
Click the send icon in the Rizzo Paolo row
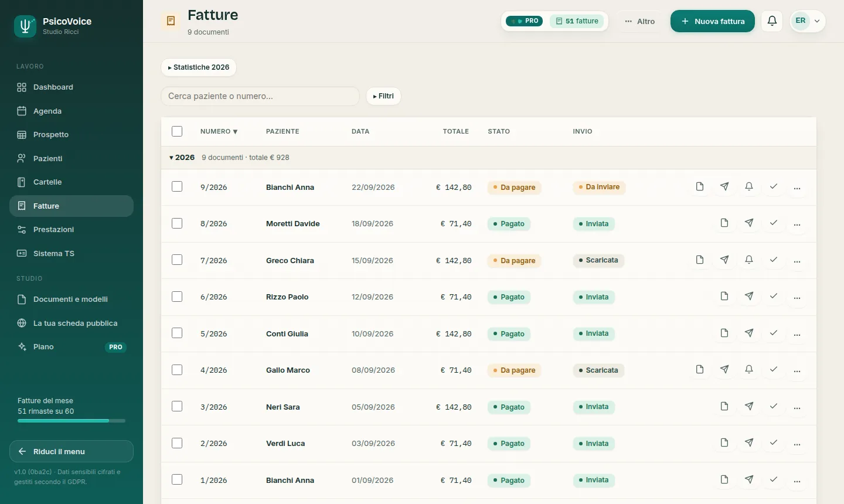pos(749,297)
